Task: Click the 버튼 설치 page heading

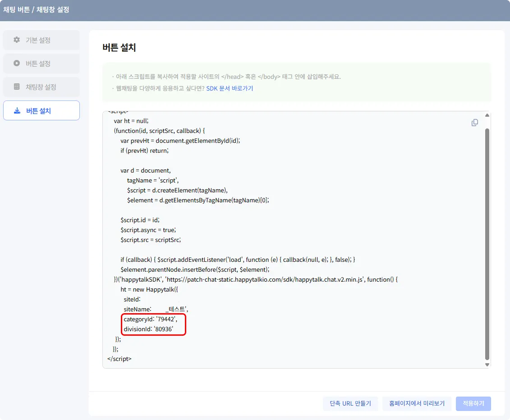Action: tap(119, 47)
